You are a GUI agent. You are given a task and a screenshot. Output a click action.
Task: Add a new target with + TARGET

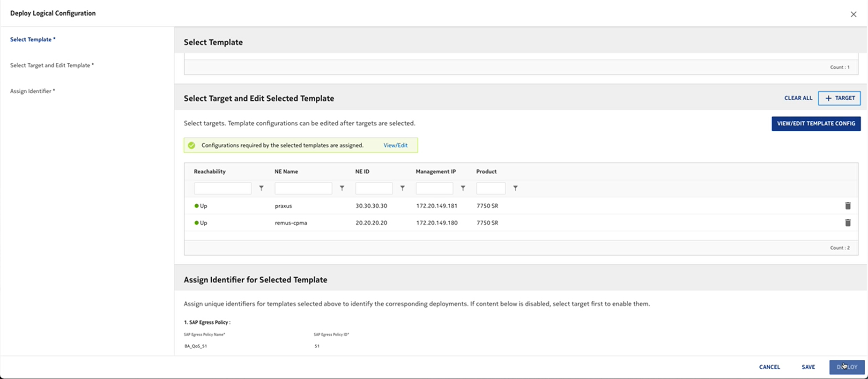point(839,98)
